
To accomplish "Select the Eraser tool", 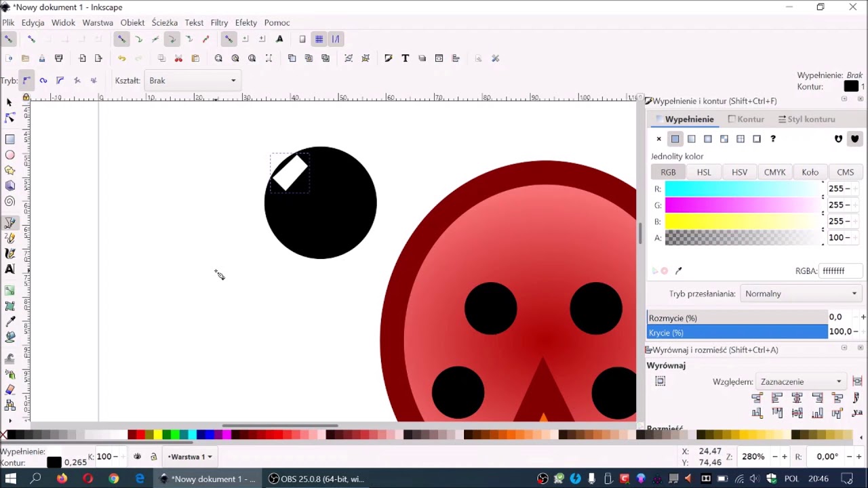I will (x=9, y=389).
